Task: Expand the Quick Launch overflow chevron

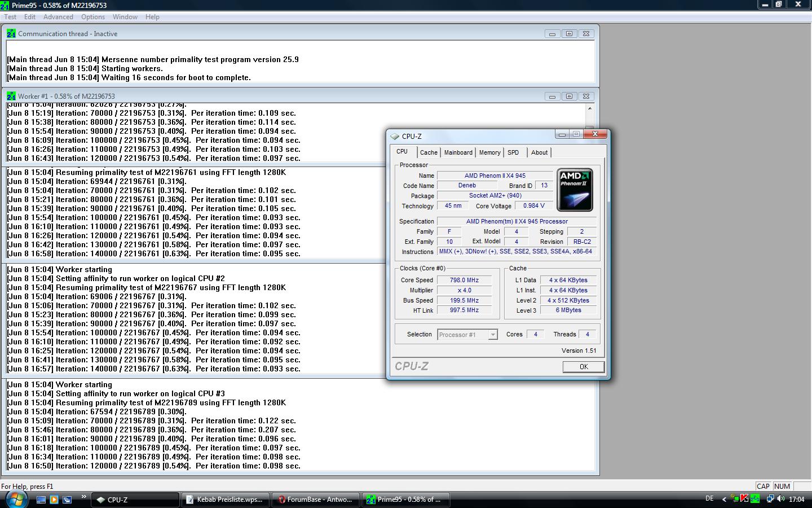Action: pyautogui.click(x=83, y=497)
